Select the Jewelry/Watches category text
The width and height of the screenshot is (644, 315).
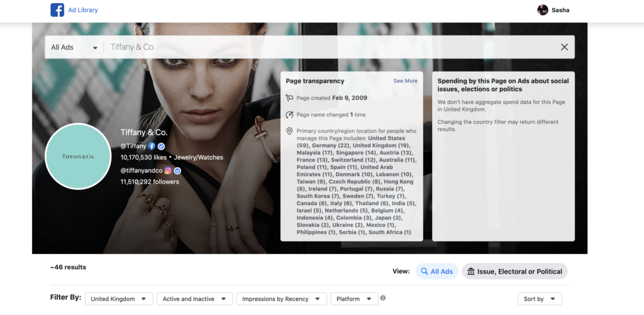pos(199,157)
